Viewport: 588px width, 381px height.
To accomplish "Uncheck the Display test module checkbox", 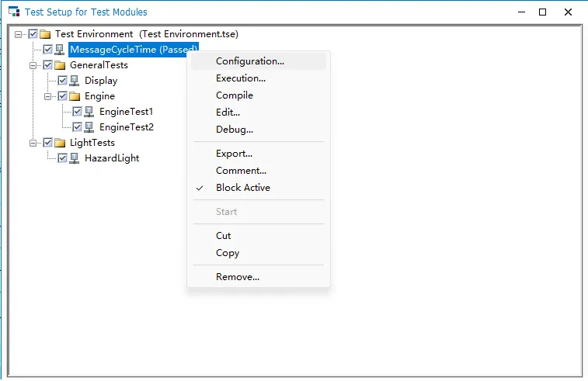I will tap(62, 81).
